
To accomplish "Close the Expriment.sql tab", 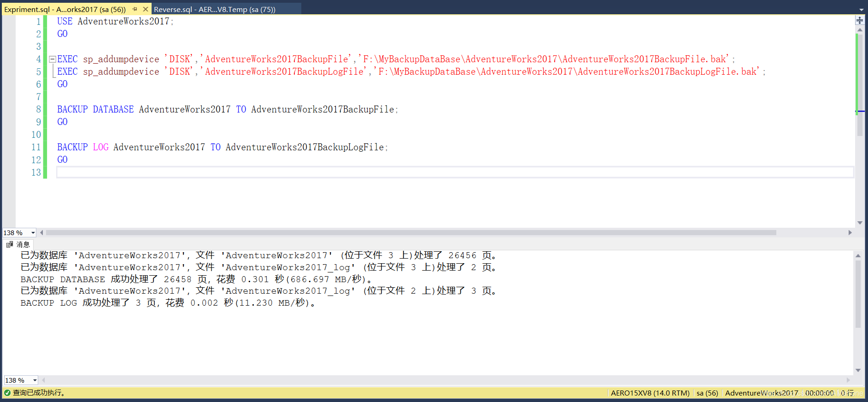I will point(146,9).
